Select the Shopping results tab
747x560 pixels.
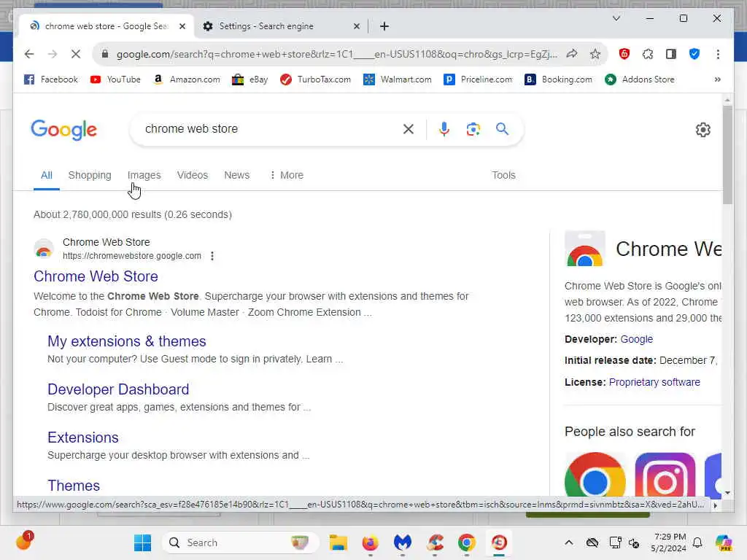point(90,175)
